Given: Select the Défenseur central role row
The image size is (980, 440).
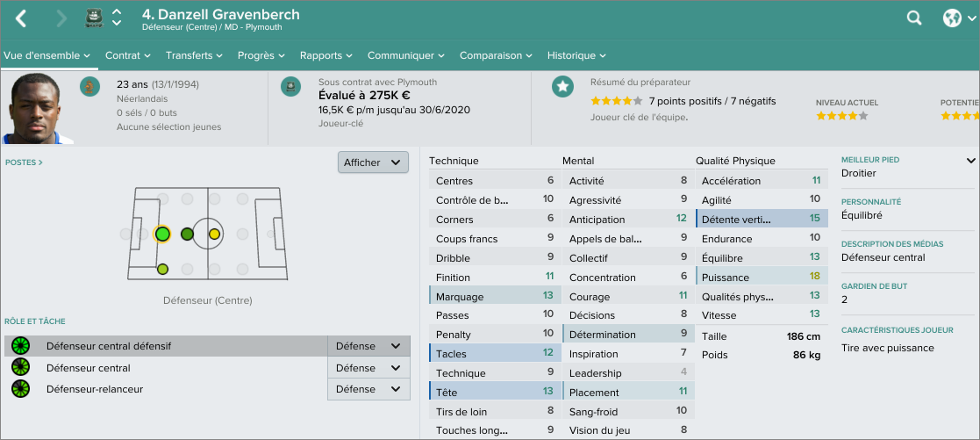Looking at the screenshot, I should point(89,368).
